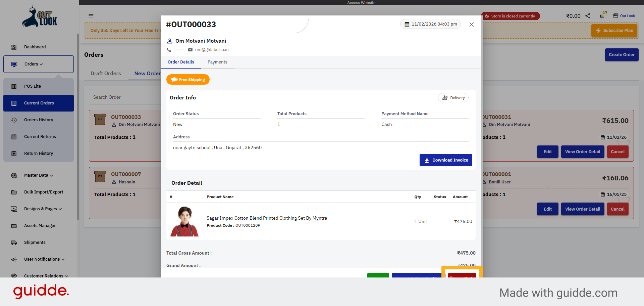Viewport: 644px width, 306px height.
Task: Expand the Designs & Pages submenu
Action: [x=60, y=209]
